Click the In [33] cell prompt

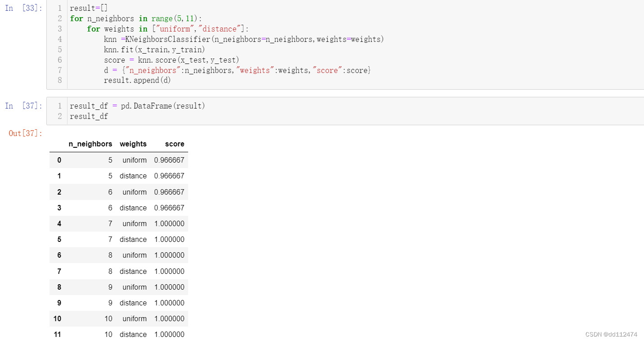[23, 8]
